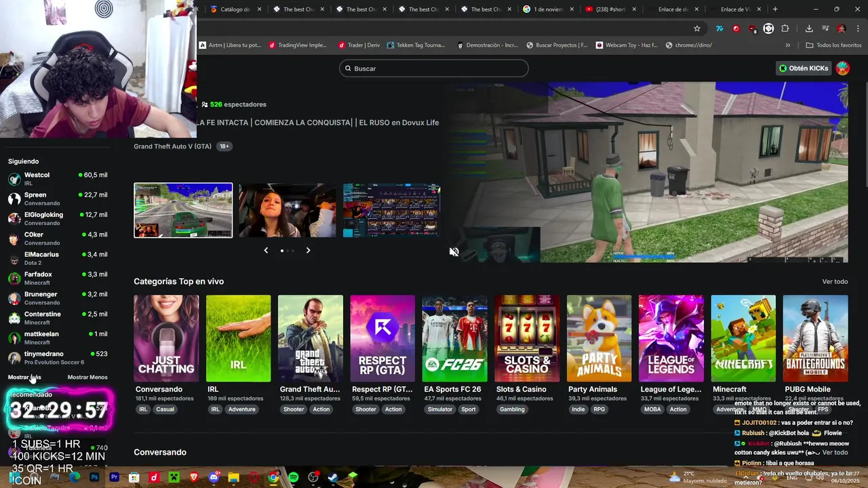Screen dimensions: 868x488
Task: Click the magnifier icon in the search bar
Action: click(348, 68)
